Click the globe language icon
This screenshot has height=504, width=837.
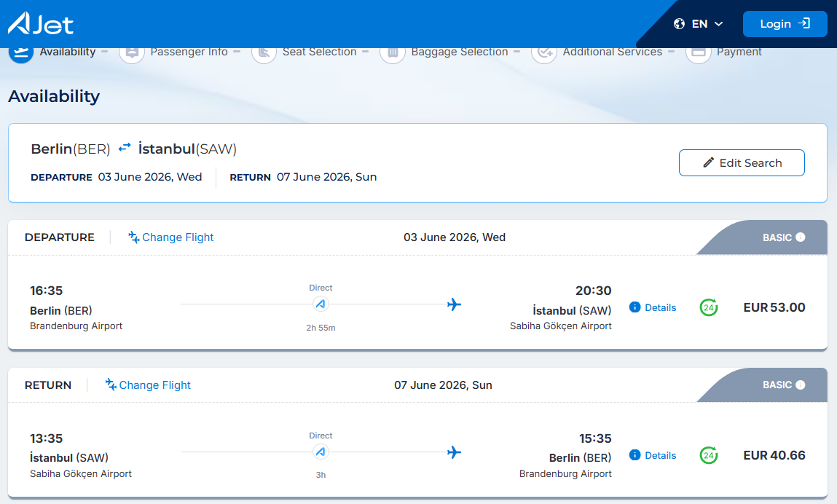[679, 24]
